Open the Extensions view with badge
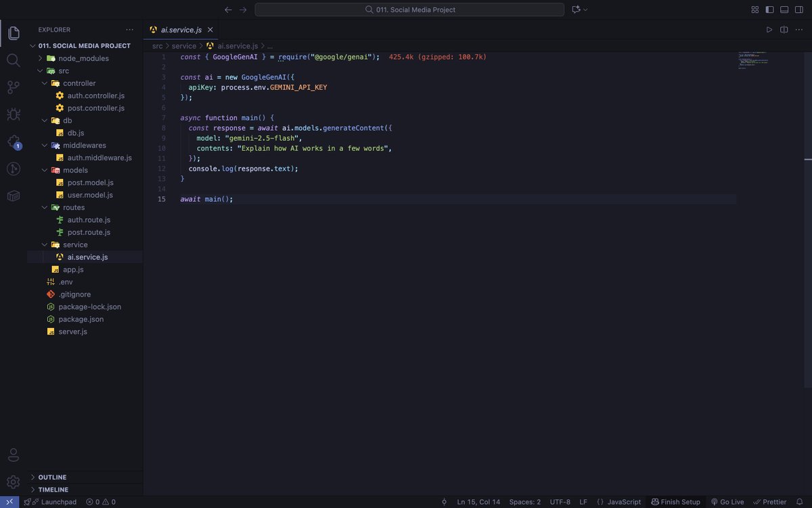Image resolution: width=812 pixels, height=508 pixels. 14,142
